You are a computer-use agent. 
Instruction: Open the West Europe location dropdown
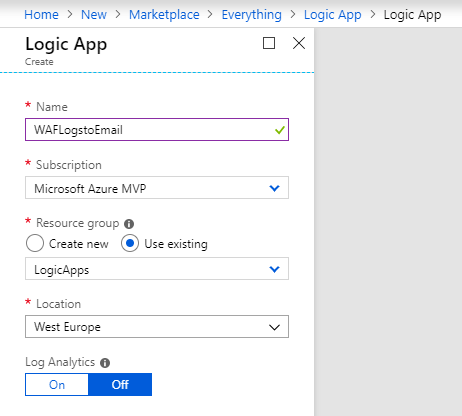click(x=157, y=327)
